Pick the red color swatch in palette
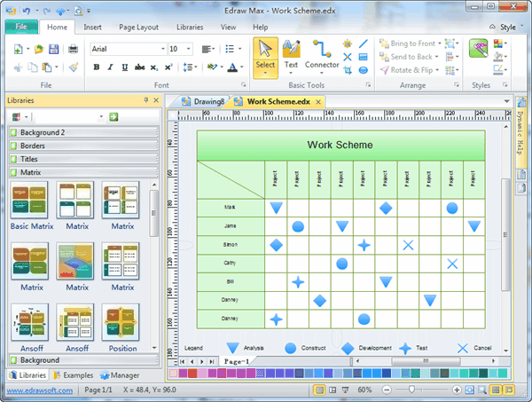 pyautogui.click(x=192, y=374)
